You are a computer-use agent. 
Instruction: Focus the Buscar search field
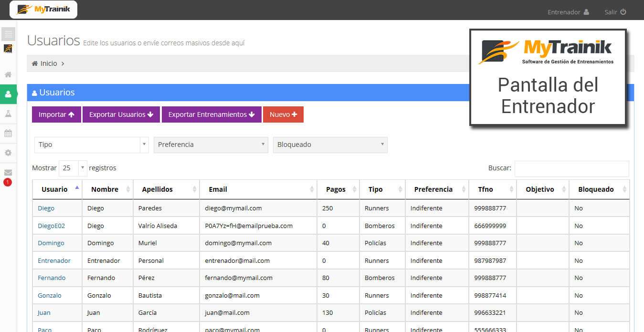pyautogui.click(x=571, y=168)
